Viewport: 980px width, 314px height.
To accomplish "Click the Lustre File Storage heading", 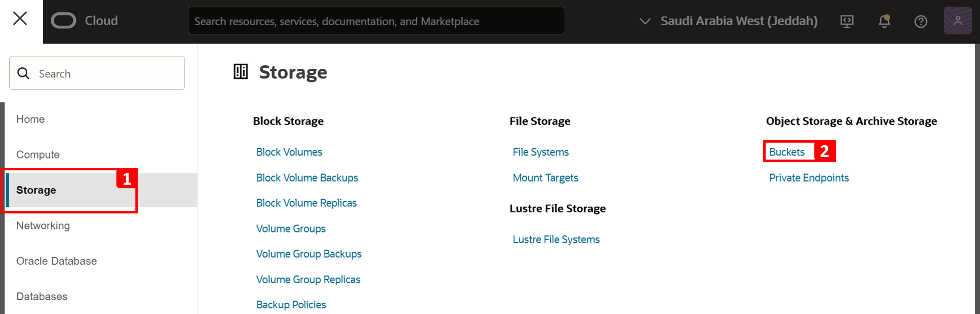I will (x=557, y=208).
